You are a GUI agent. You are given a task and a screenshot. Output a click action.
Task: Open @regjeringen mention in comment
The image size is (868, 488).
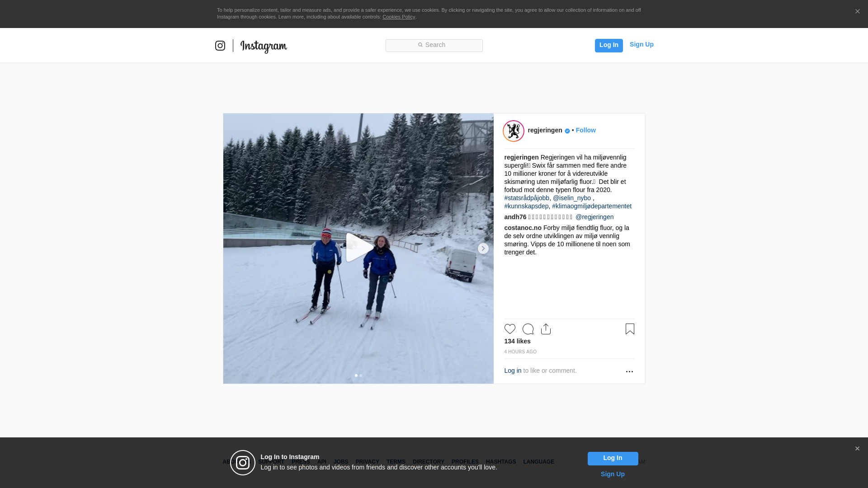[x=594, y=217]
